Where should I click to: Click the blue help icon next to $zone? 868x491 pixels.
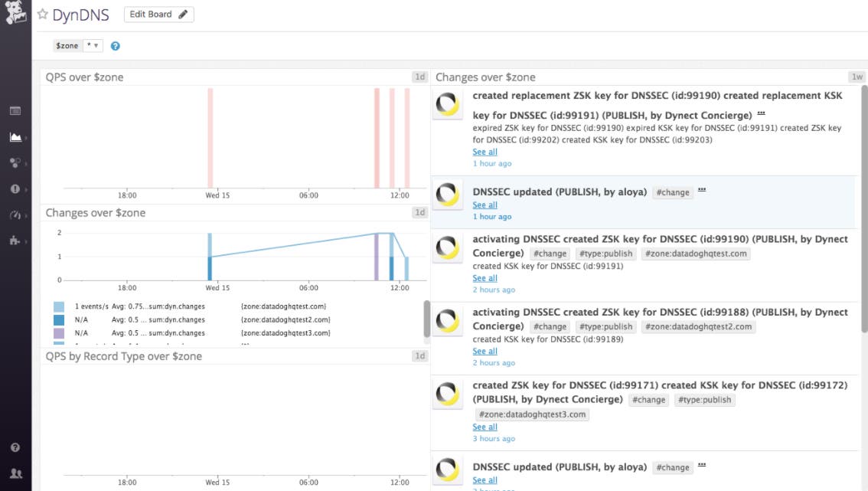click(x=115, y=45)
